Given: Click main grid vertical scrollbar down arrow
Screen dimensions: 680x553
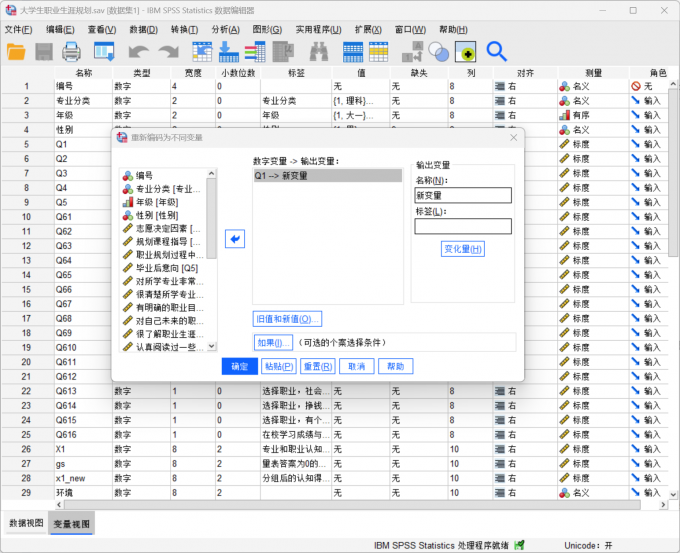Looking at the screenshot, I should (x=673, y=494).
